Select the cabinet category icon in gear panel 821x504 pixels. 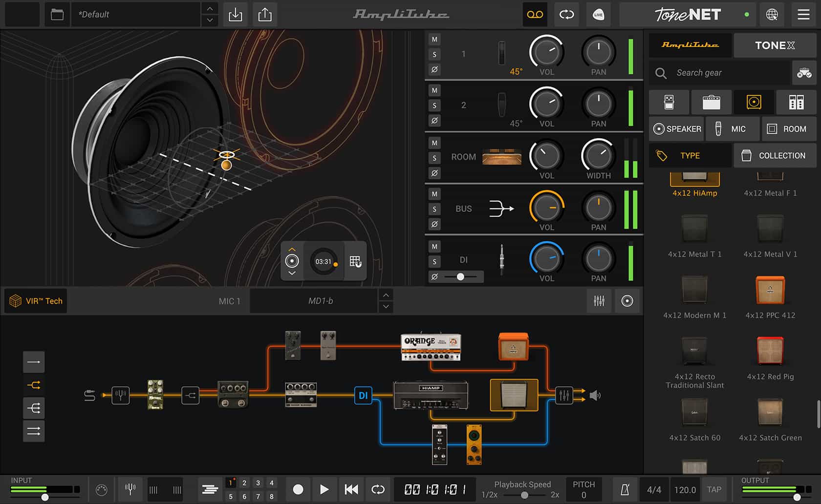pos(753,102)
